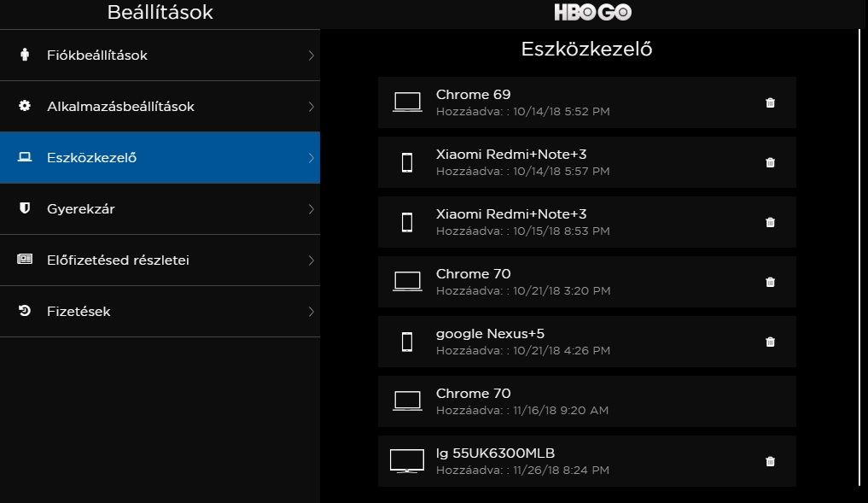Expand Fiókbeállítások chevron arrow

(x=312, y=56)
